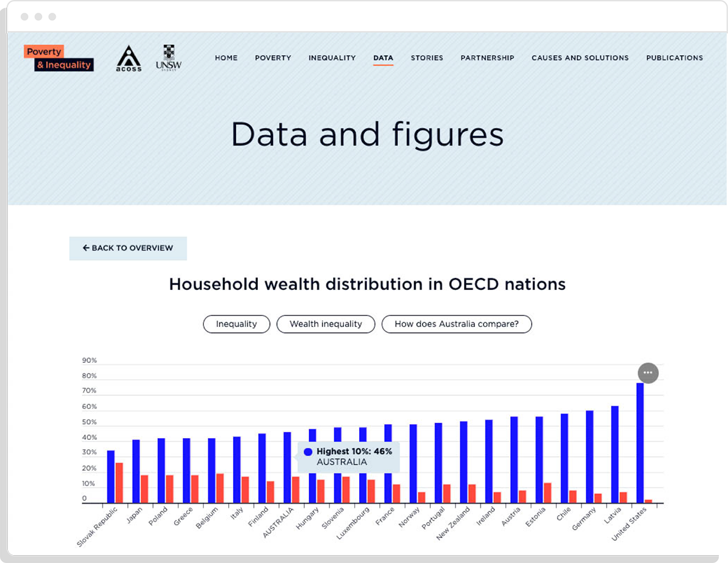This screenshot has height=563, width=728.
Task: Go to Publications in the navigation
Action: [x=674, y=58]
